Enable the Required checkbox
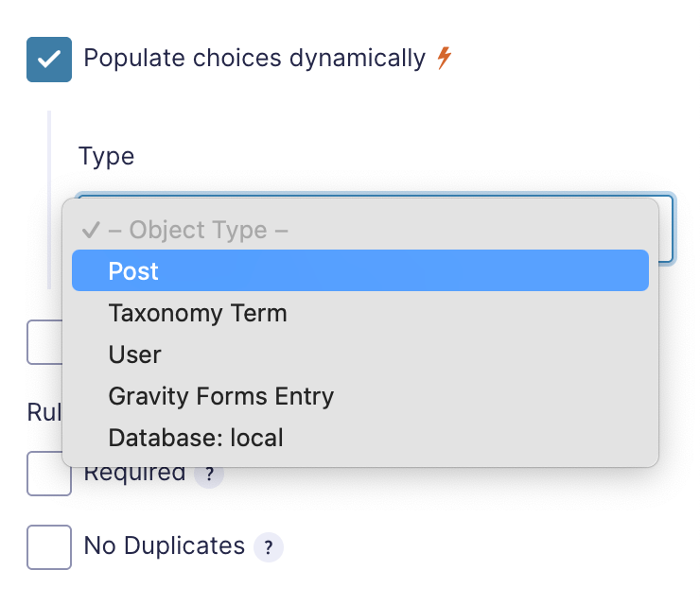Image resolution: width=700 pixels, height=605 pixels. 49,474
